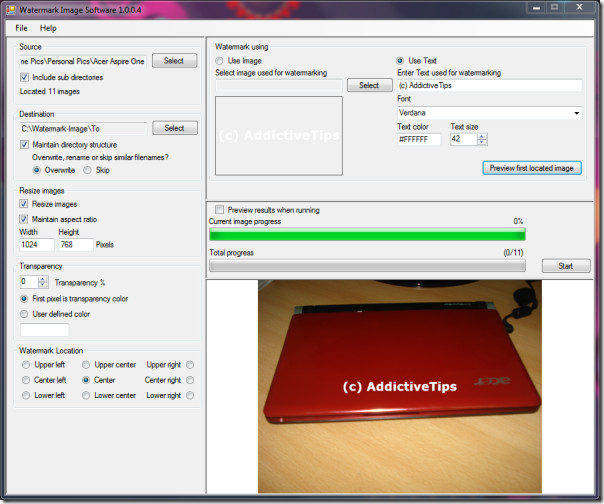Click the Current image progress bar
Viewport: 604px width, 504px height.
(367, 234)
